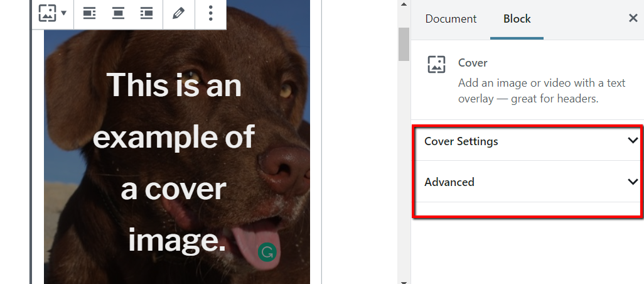The width and height of the screenshot is (644, 284).
Task: Open more options three-dot menu
Action: tap(210, 13)
